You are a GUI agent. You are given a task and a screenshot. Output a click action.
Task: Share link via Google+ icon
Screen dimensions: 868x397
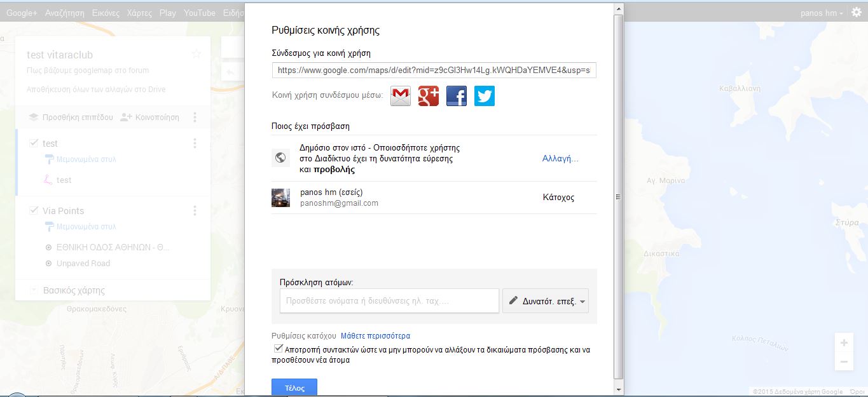[429, 96]
